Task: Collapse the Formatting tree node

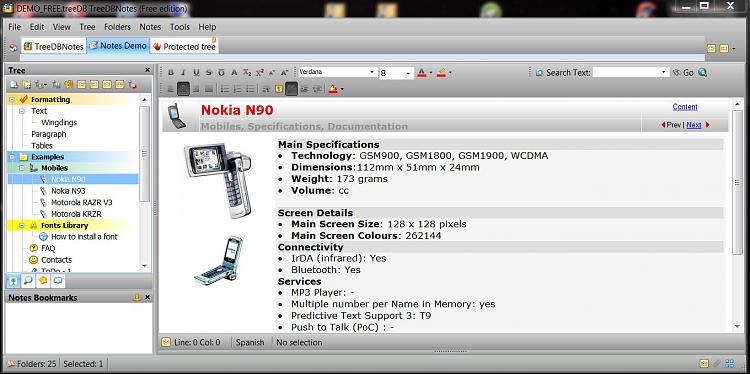Action: point(11,99)
